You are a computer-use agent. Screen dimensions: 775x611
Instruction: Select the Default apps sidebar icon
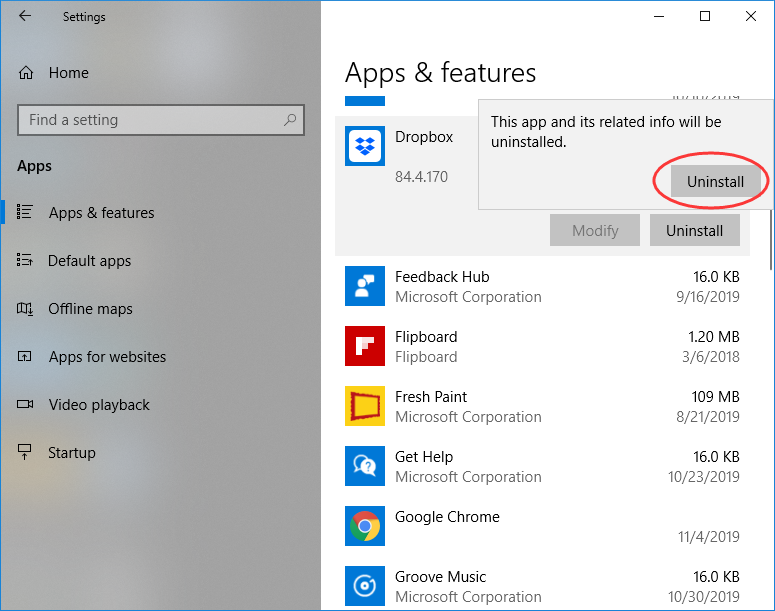click(24, 260)
